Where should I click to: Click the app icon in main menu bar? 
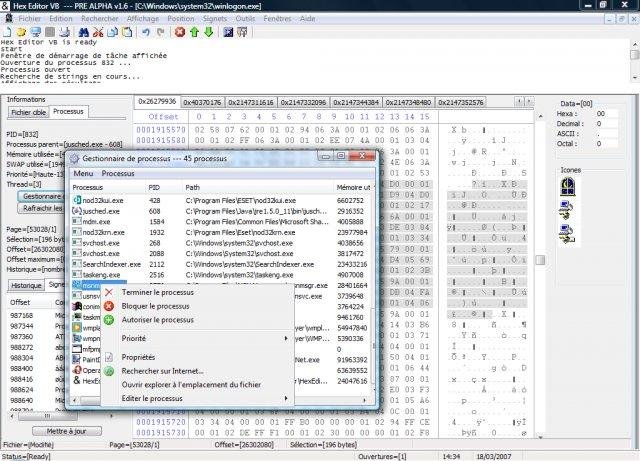click(x=9, y=18)
